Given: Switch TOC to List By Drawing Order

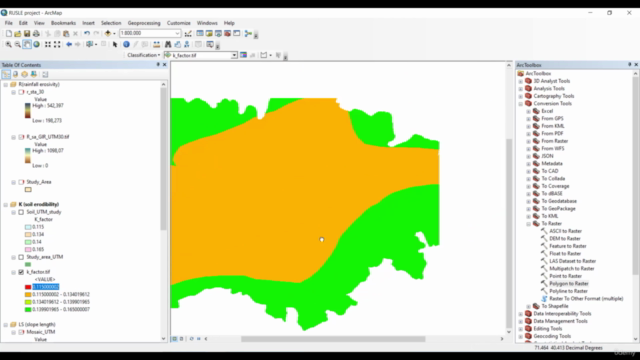Looking at the screenshot, I should 6,74.
